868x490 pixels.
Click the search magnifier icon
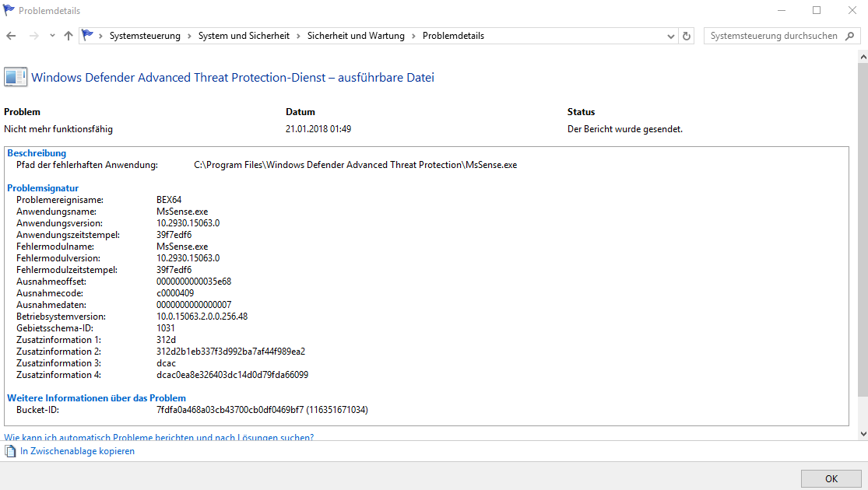[850, 36]
